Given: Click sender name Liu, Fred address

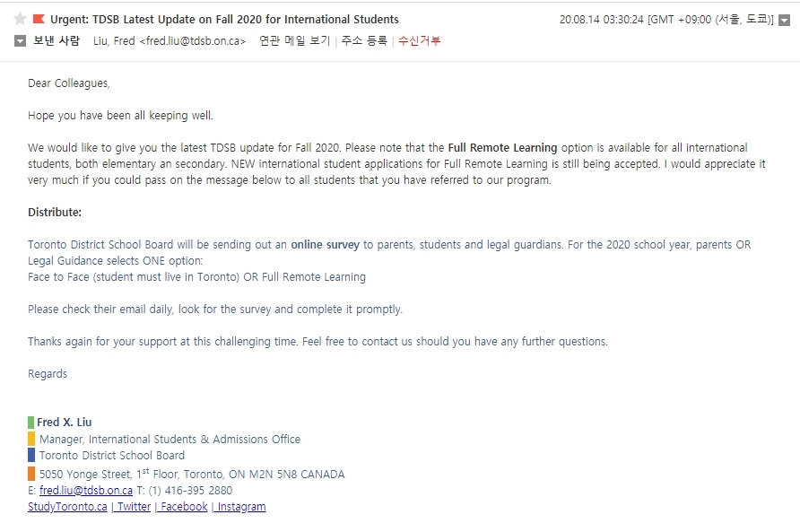Looking at the screenshot, I should (x=170, y=41).
